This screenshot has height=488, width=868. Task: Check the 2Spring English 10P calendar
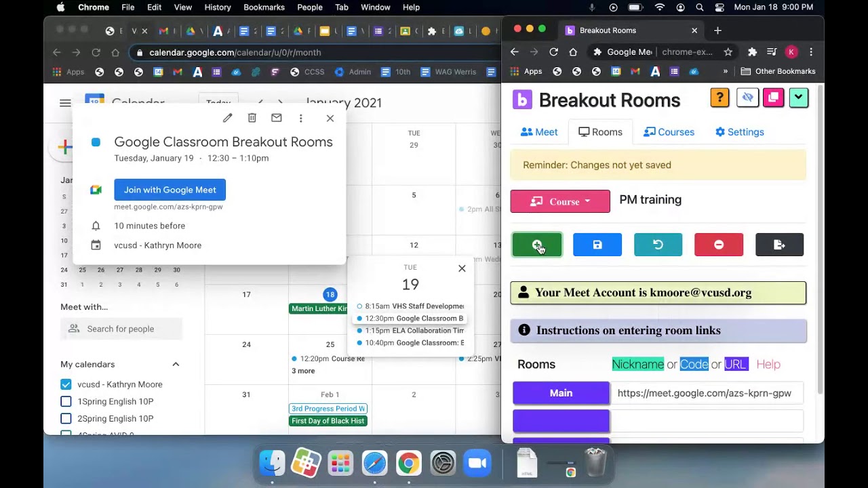pos(66,418)
